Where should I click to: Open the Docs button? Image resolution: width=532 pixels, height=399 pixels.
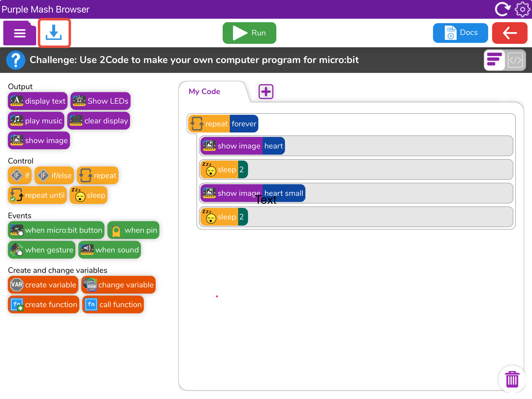pyautogui.click(x=460, y=33)
